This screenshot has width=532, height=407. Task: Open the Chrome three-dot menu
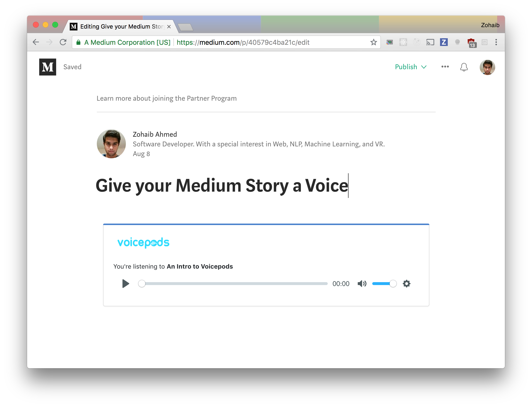click(x=496, y=42)
